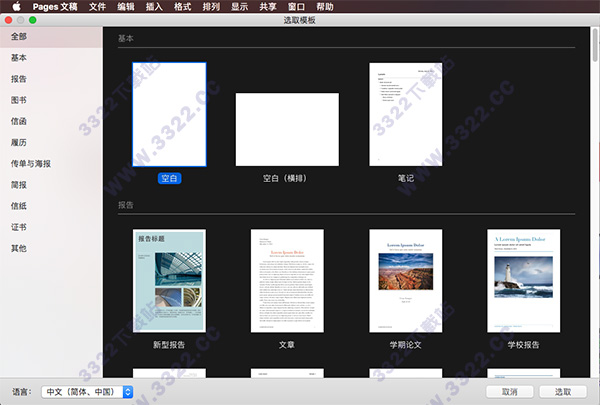Viewport: 600px width, 405px height.
Task: Open the Apple menu icon
Action: tap(16, 6)
